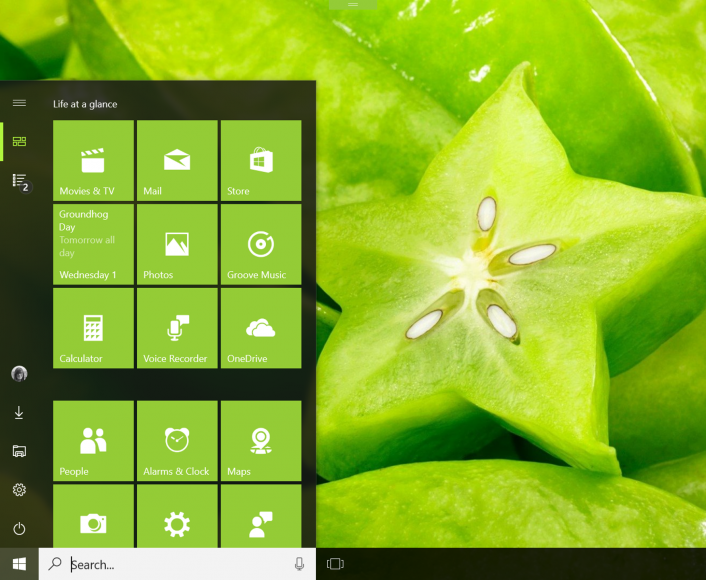Launch Alarms & Clock tile

[x=177, y=441]
